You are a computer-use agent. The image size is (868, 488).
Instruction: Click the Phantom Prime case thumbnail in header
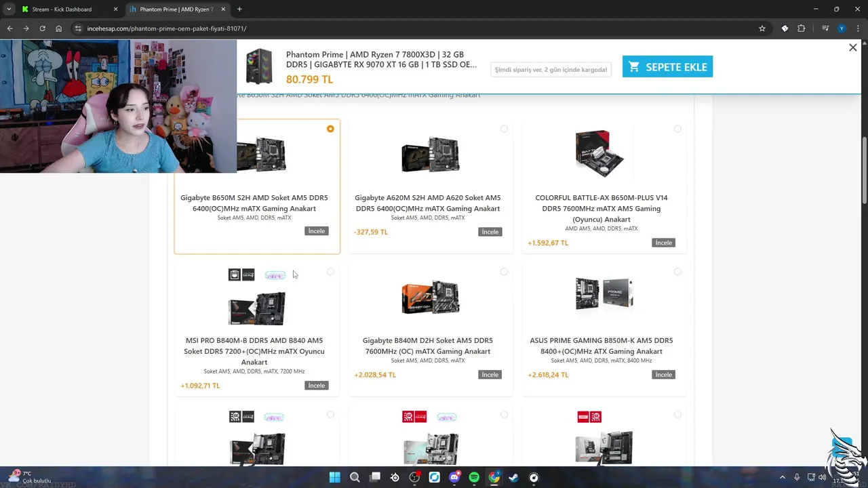point(259,66)
